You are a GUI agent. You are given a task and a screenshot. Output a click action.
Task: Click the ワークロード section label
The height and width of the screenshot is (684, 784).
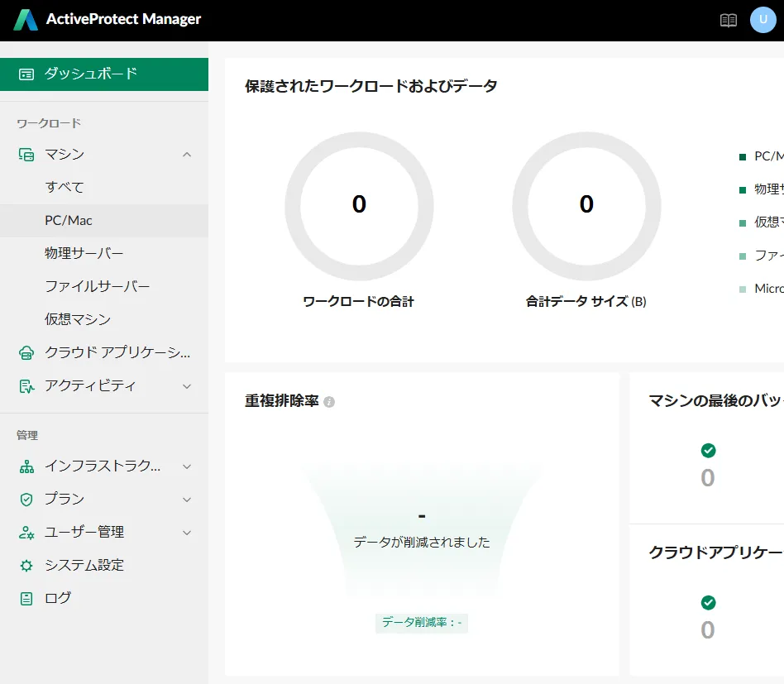49,123
